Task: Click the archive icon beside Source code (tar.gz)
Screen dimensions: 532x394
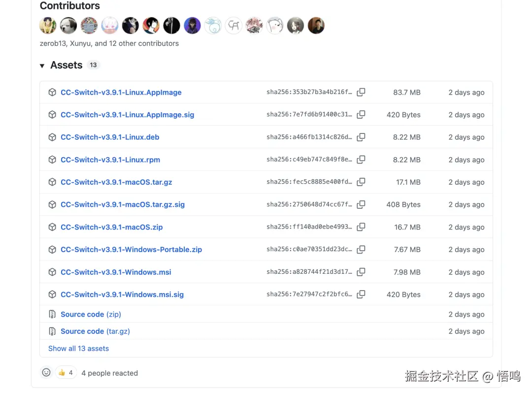Action: 52,331
